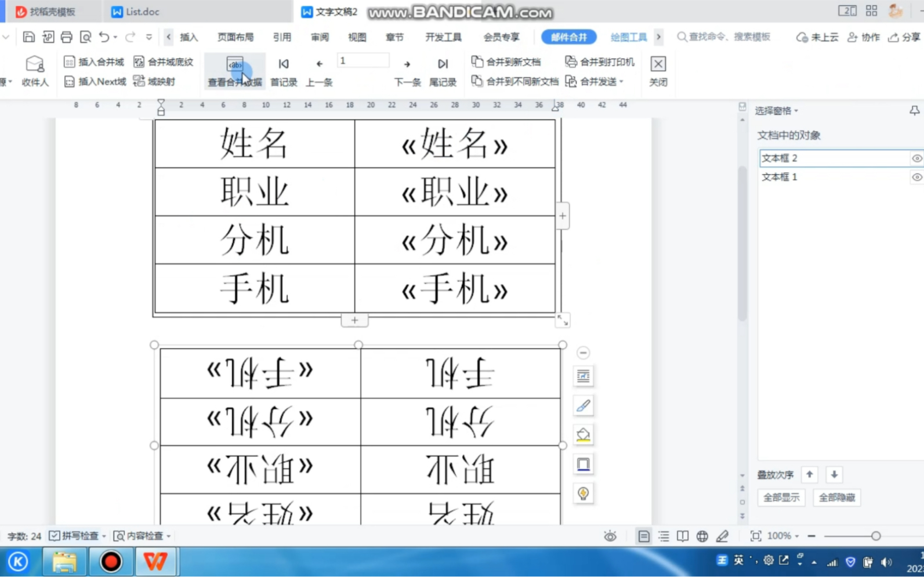Open the Developer Tools (开发工具) tab

point(443,37)
